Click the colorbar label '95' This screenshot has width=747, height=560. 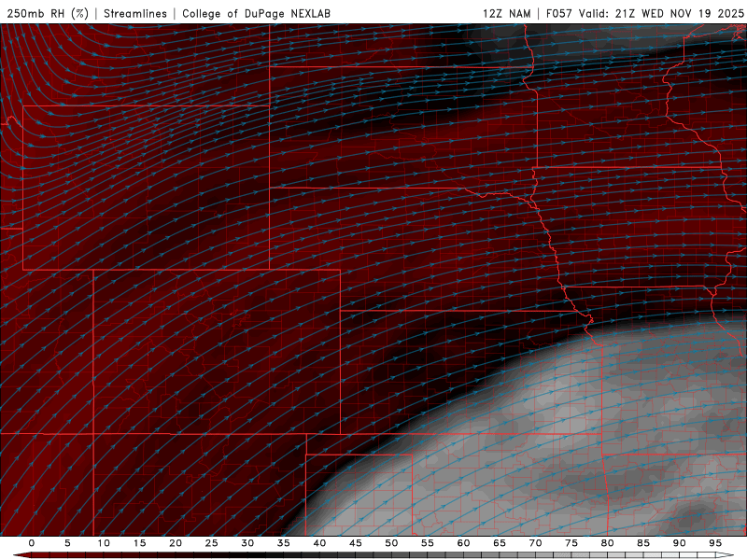[x=715, y=543]
